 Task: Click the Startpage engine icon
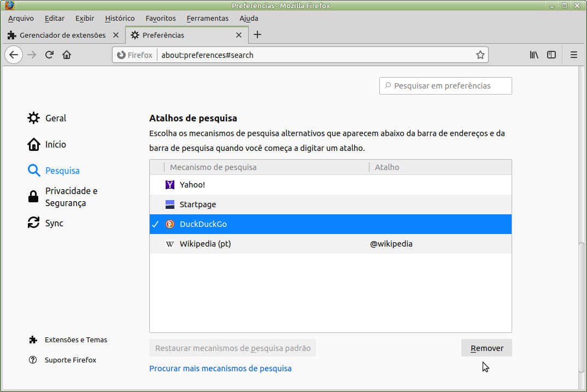(170, 204)
